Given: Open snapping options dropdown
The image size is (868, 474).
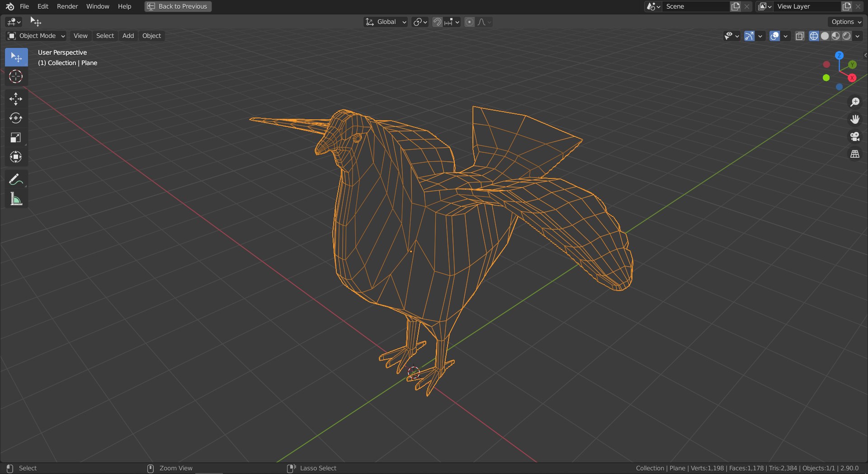Looking at the screenshot, I should click(x=452, y=22).
